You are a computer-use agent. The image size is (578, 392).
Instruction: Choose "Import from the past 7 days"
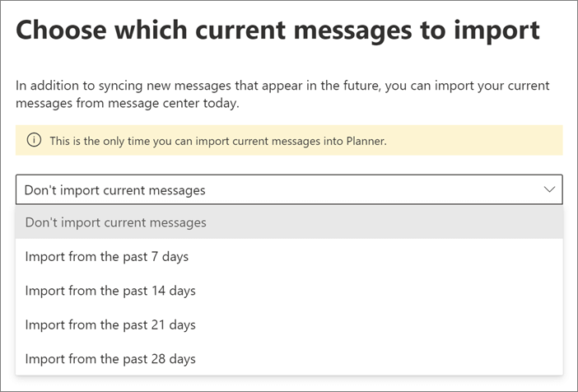pos(107,257)
